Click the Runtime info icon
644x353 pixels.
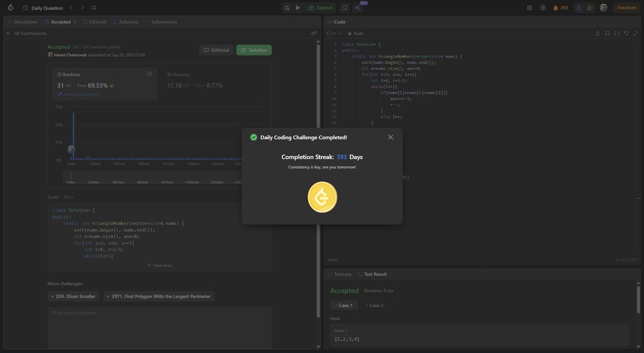(150, 74)
